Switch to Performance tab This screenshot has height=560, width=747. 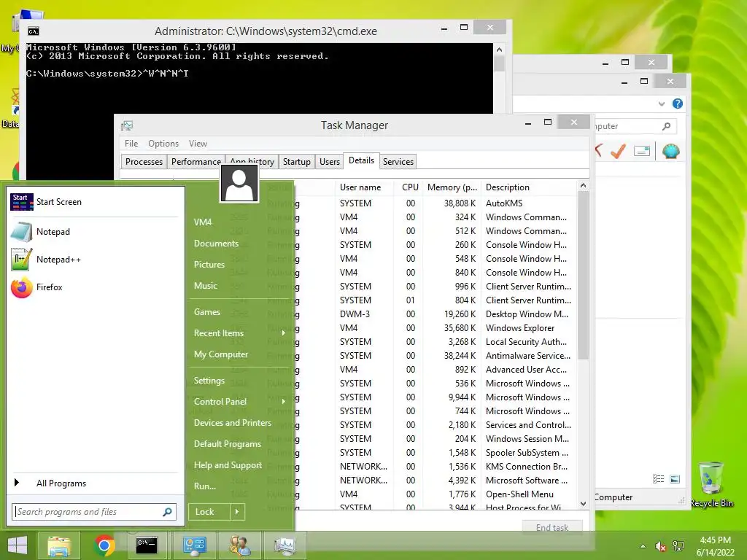click(x=196, y=162)
